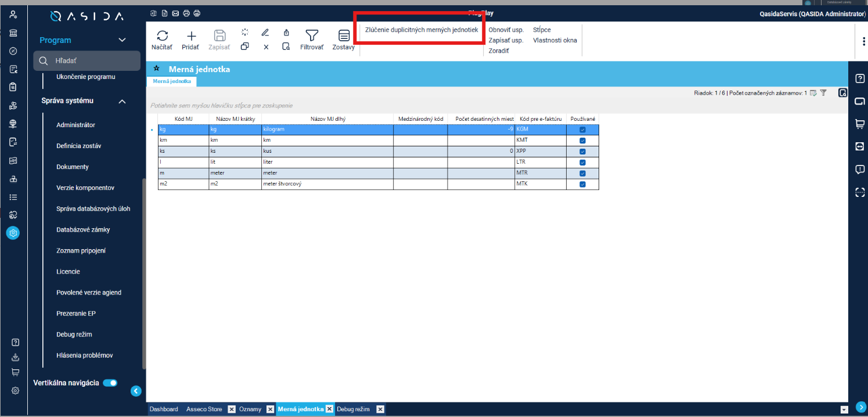
Task: Click the bank building icon in left sidebar
Action: tap(13, 32)
